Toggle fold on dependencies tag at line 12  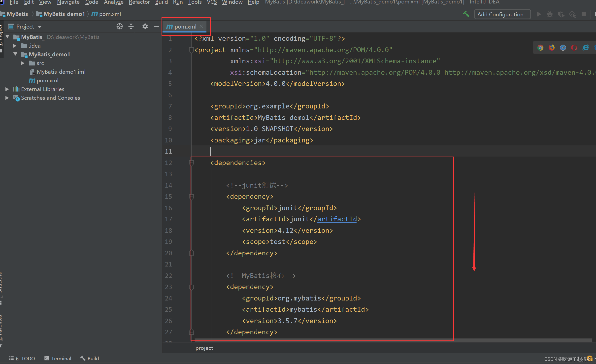coord(191,163)
